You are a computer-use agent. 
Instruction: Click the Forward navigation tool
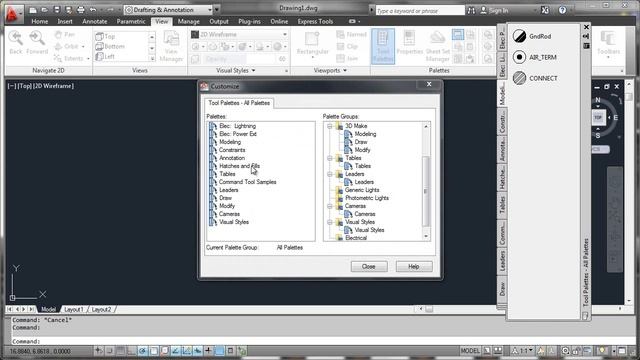(x=37, y=43)
